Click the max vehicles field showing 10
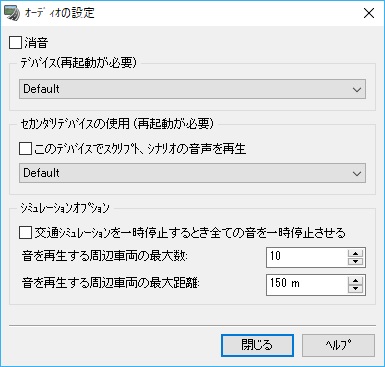Image resolution: width=385 pixels, height=367 pixels. pos(307,257)
